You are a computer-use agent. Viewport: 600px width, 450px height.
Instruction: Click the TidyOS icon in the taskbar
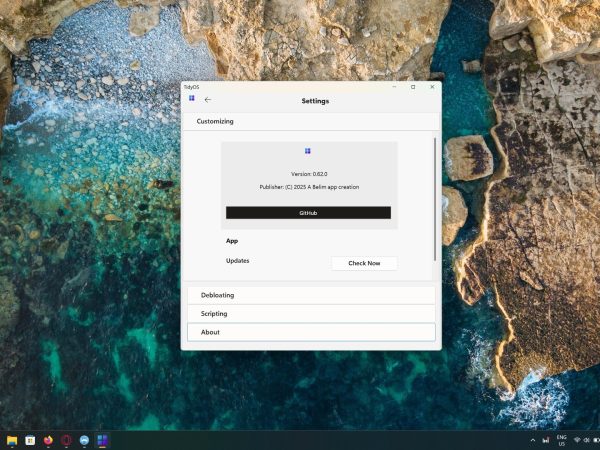click(102, 440)
